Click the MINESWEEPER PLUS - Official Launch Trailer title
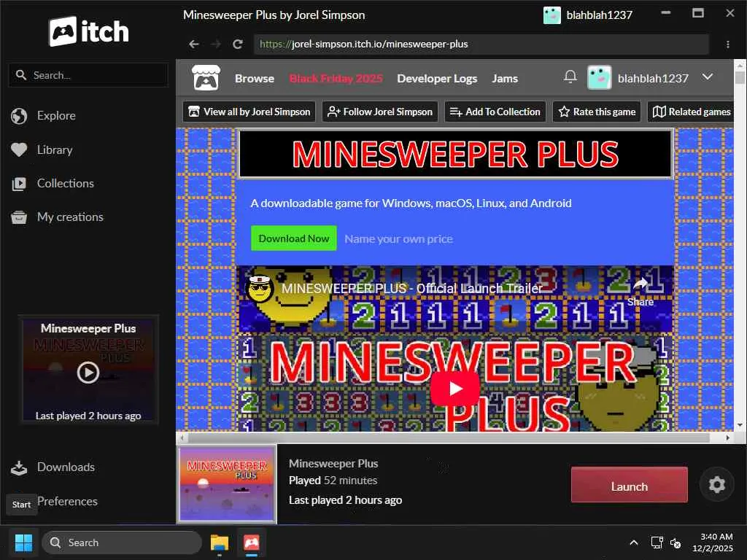 pos(411,288)
